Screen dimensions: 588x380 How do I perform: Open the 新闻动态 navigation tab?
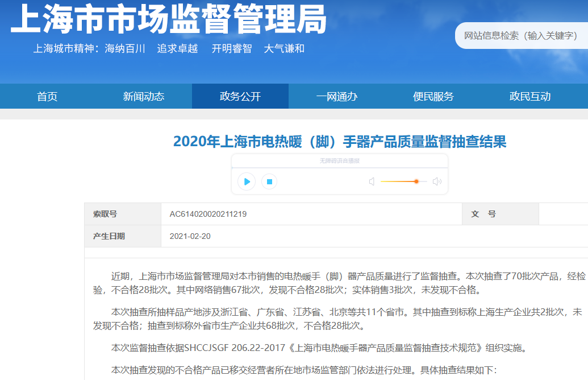pos(144,97)
